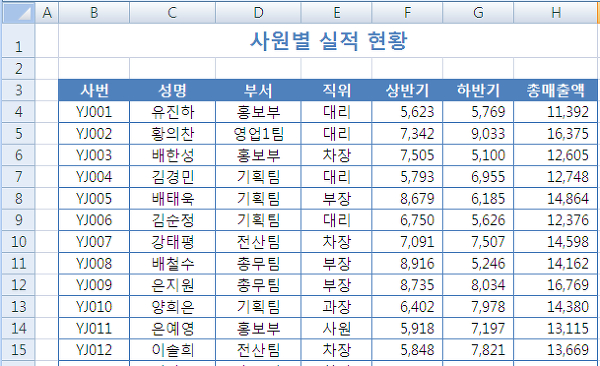Click 전산팀 in the YJ007 row

pos(258,242)
